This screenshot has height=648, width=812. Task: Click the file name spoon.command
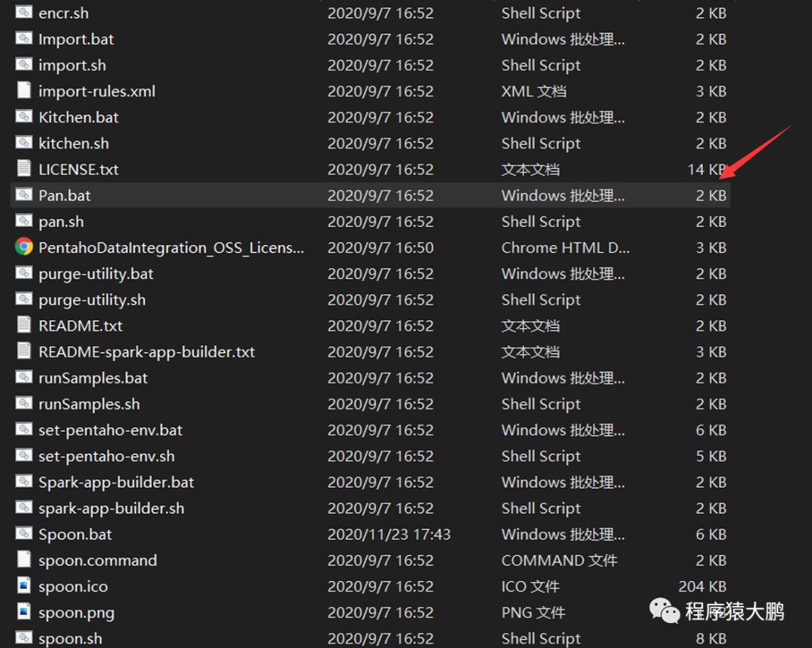pos(98,561)
